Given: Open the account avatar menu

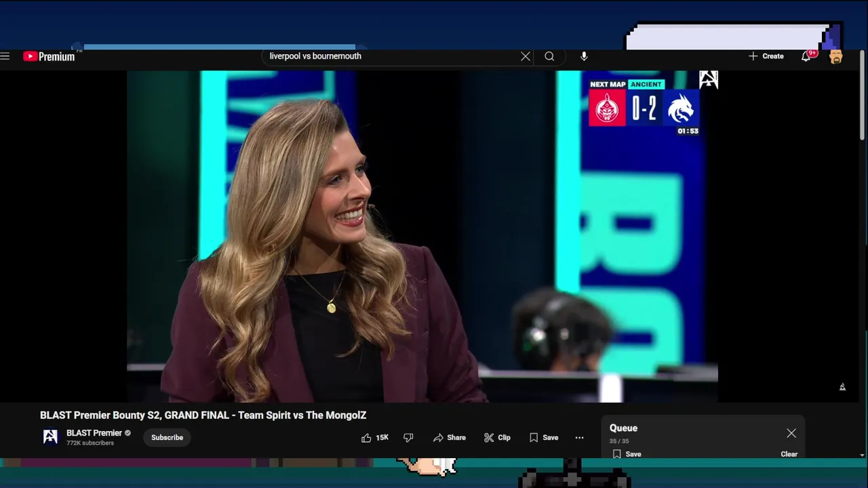Looking at the screenshot, I should 835,56.
